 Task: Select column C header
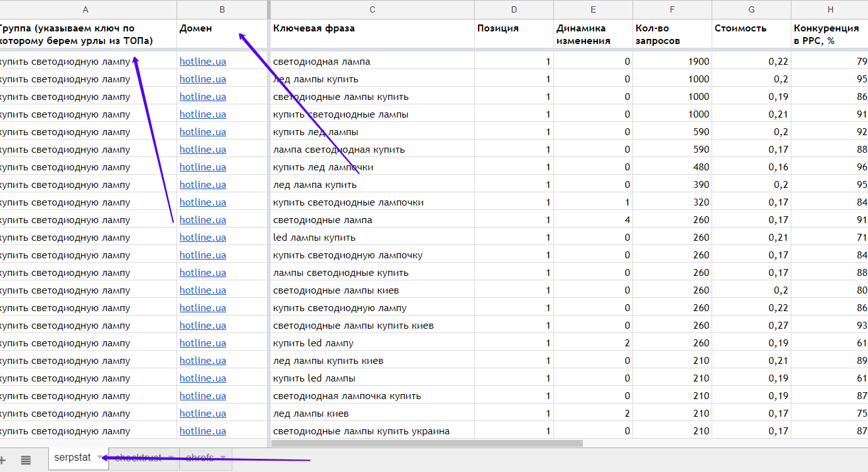pyautogui.click(x=372, y=9)
